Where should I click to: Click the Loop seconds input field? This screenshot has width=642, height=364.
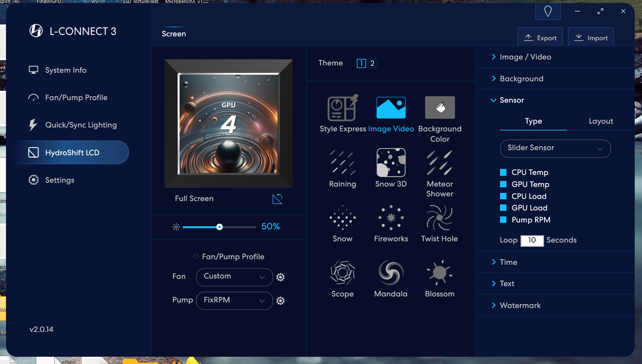pyautogui.click(x=532, y=240)
